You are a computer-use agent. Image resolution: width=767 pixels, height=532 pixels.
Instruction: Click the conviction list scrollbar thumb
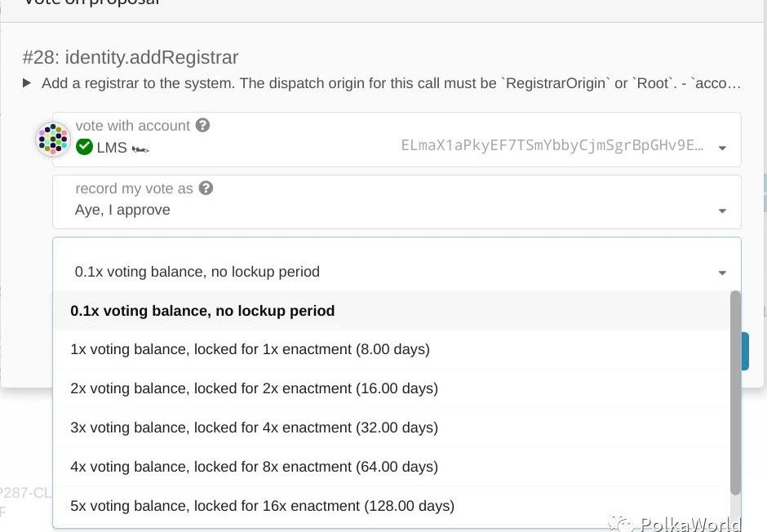(735, 392)
